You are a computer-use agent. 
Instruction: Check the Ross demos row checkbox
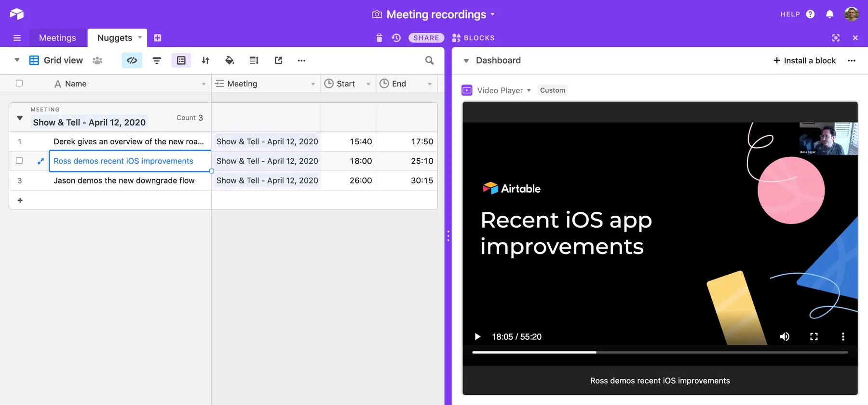click(x=19, y=160)
